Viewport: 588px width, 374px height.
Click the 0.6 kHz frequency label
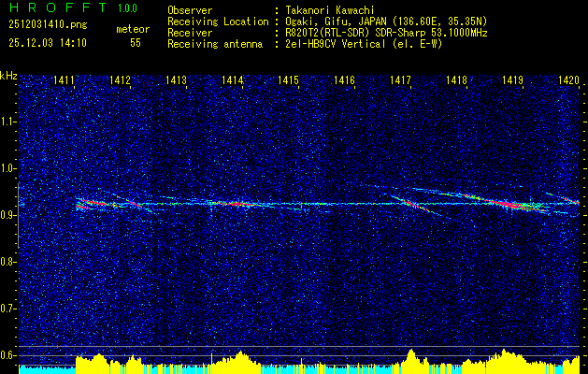[7, 355]
